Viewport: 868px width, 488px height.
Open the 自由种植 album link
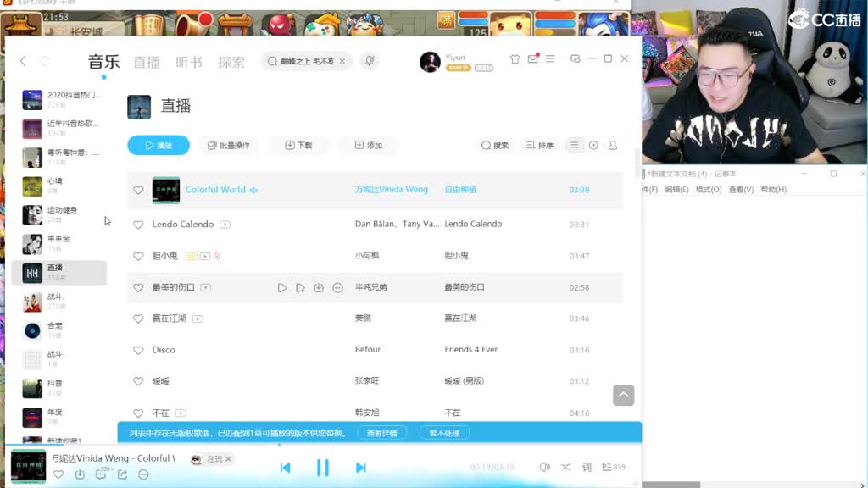pos(460,189)
